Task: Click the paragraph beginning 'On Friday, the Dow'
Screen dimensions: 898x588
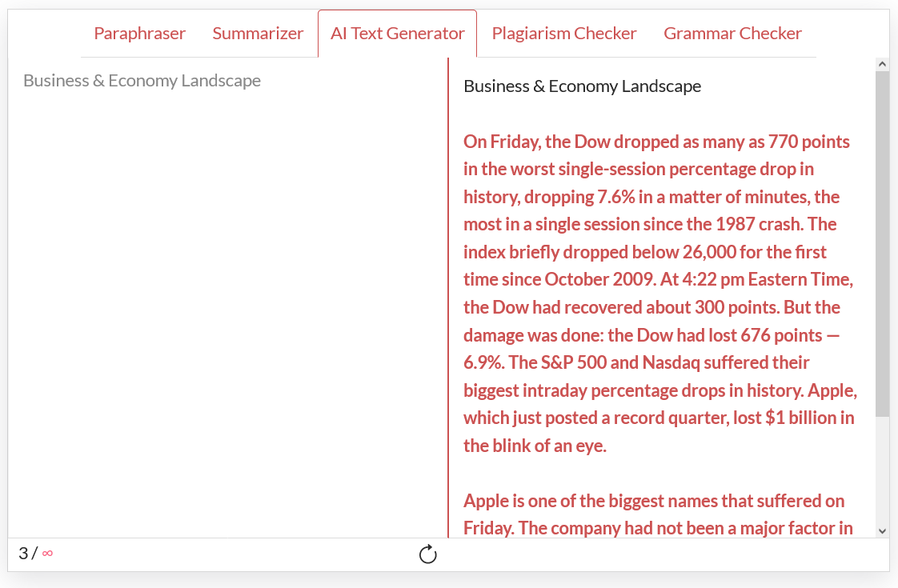Action: (x=659, y=293)
